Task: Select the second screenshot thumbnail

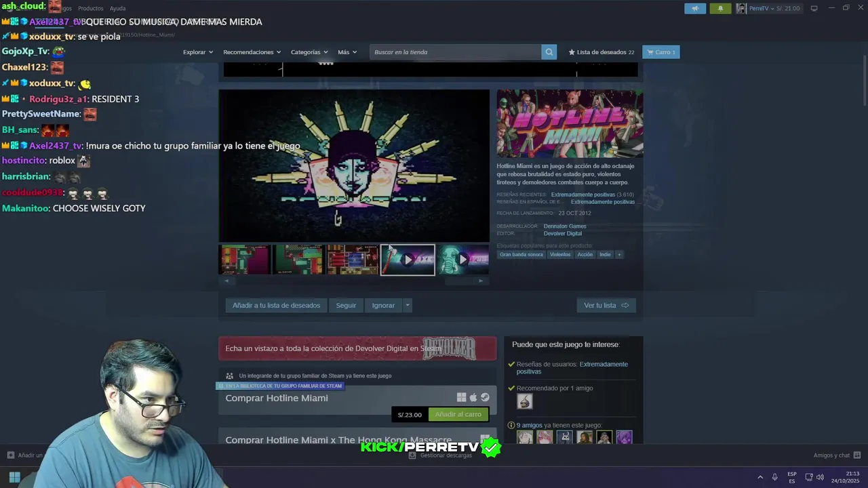Action: tap(299, 260)
